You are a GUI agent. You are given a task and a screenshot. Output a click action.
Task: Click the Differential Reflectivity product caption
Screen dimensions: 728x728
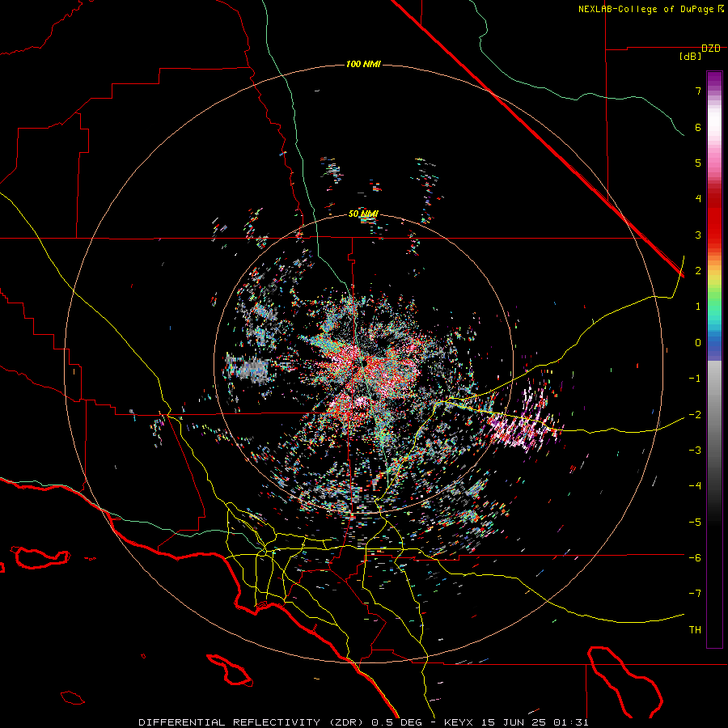[363, 722]
